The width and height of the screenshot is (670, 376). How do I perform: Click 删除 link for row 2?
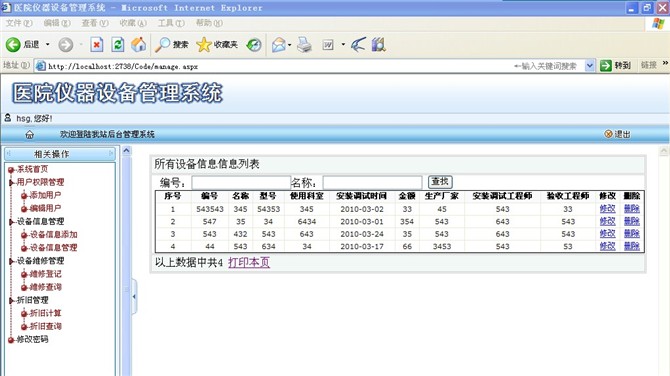click(x=632, y=221)
